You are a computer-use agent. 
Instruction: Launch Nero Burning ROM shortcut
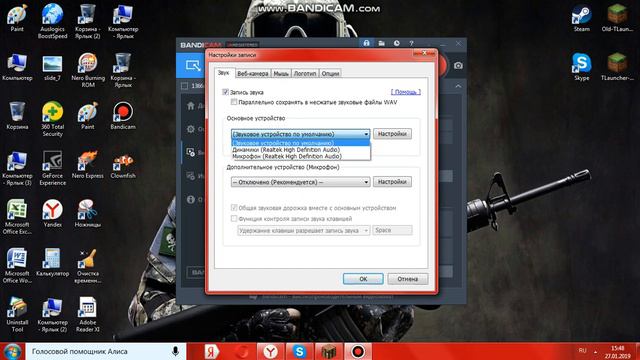88,70
